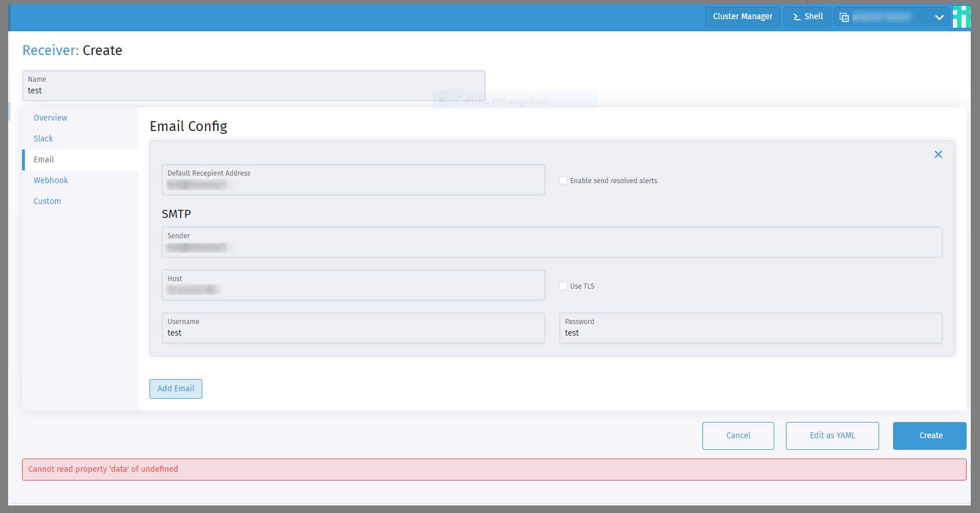The height and width of the screenshot is (513, 980).
Task: Cancel the receiver creation
Action: point(738,436)
